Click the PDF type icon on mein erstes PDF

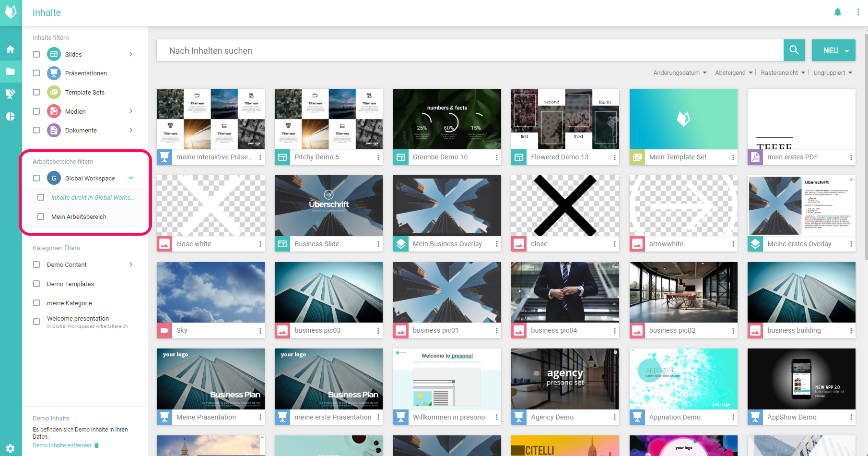(x=755, y=157)
